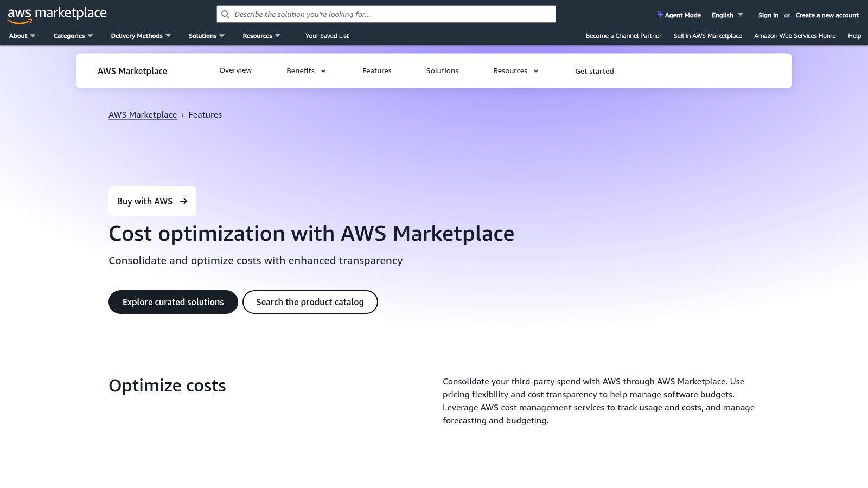Open Your Saved List
Screen dimensions: 868x488
click(327, 36)
